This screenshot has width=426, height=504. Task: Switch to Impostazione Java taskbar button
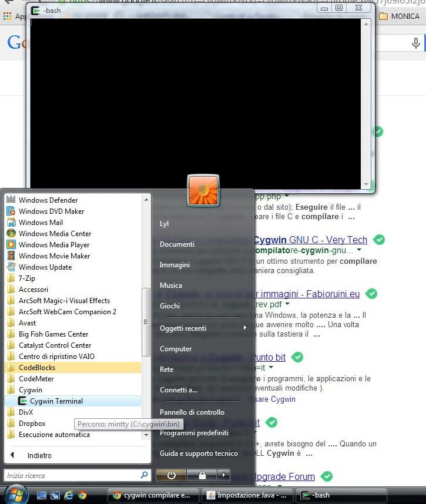(247, 495)
